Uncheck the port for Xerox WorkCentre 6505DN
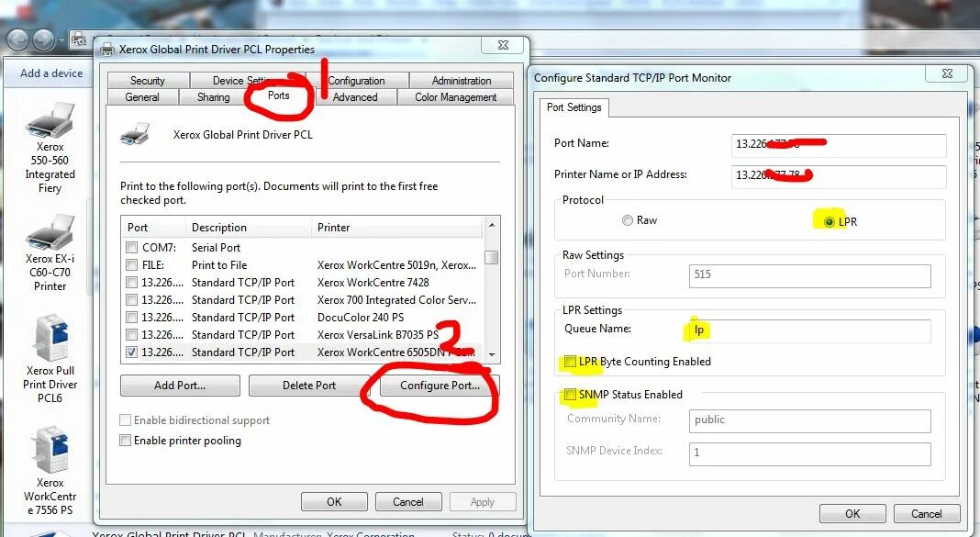The image size is (980, 537). click(131, 352)
